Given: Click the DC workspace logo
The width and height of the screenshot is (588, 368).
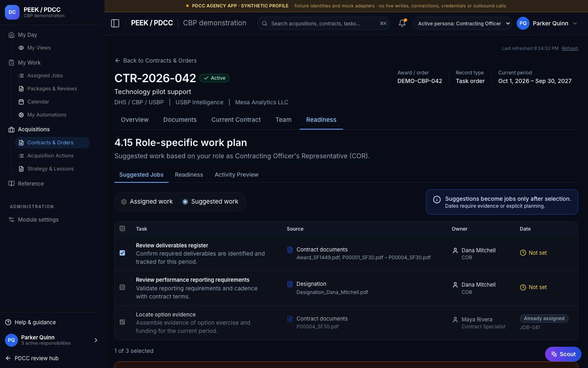Looking at the screenshot, I should pos(12,12).
